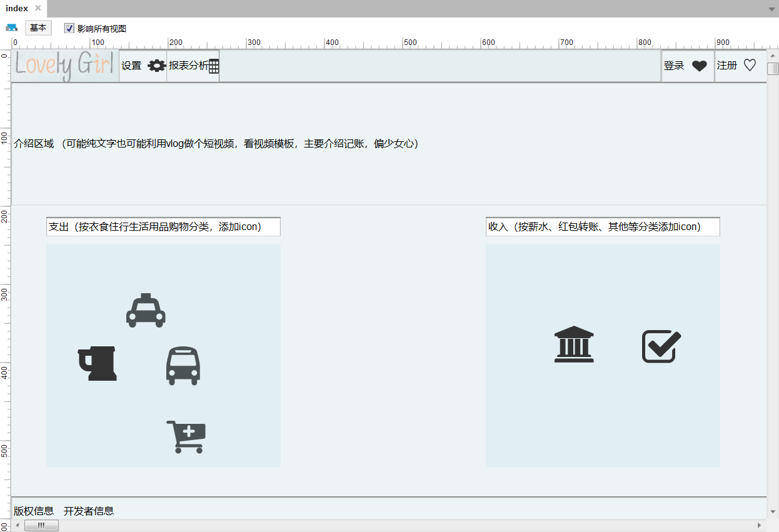Screen dimensions: 779x532
Task: Toggle the outline heart next to 注册
Action: coord(750,65)
